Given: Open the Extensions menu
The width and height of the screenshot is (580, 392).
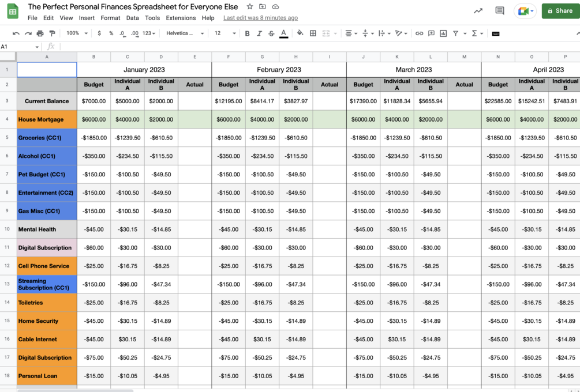Looking at the screenshot, I should coord(181,18).
